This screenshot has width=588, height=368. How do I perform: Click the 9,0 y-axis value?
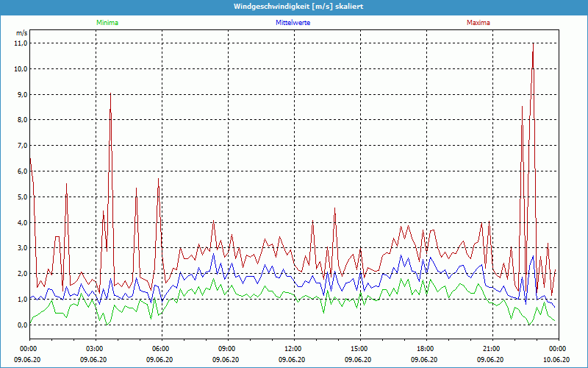pyautogui.click(x=23, y=94)
